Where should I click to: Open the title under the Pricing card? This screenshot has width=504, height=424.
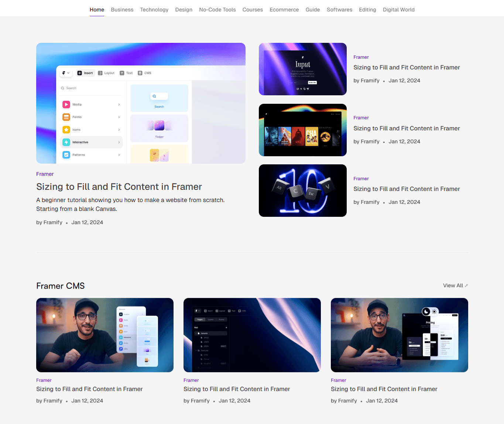pyautogui.click(x=384, y=389)
